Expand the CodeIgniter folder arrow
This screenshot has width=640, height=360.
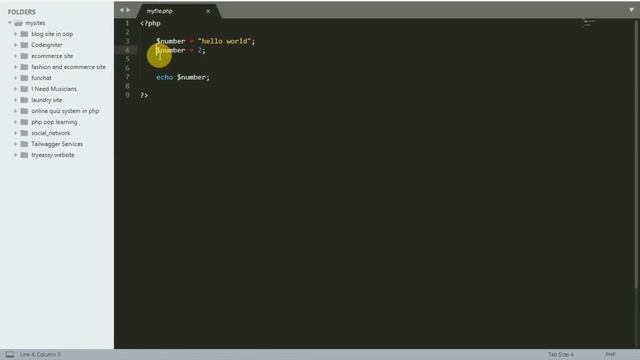point(16,45)
